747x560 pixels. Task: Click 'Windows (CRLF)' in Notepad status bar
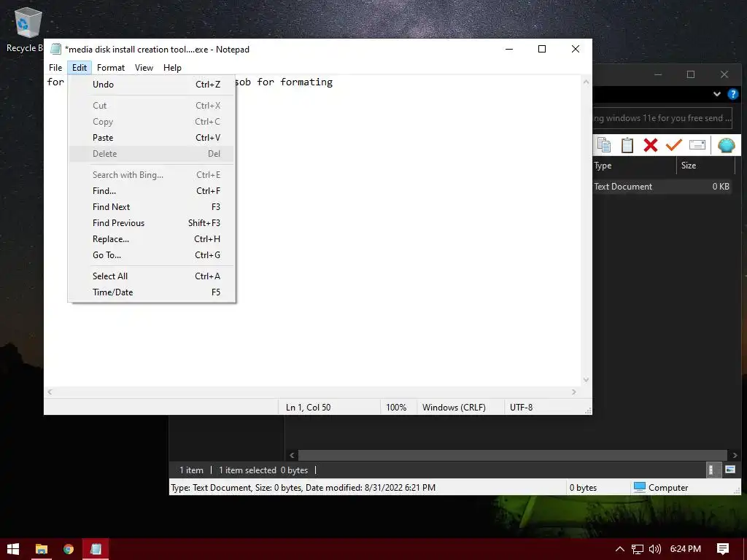454,408
